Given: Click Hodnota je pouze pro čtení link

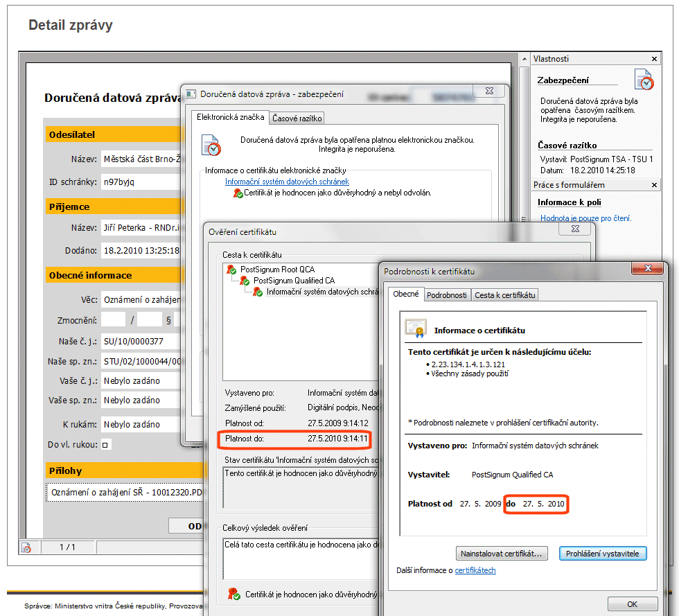Looking at the screenshot, I should pyautogui.click(x=585, y=218).
